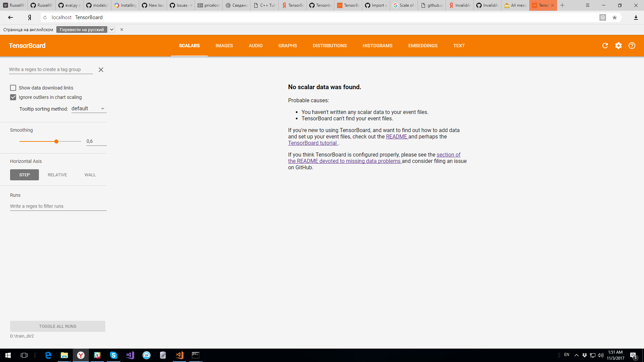The height and width of the screenshot is (362, 644).
Task: Clear the tag group regex field
Action: (101, 70)
